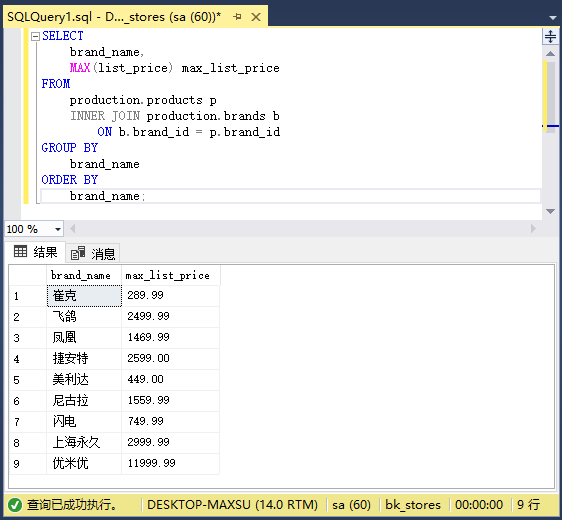Select the 美利达 brand cell
This screenshot has height=520, width=562.
(x=84, y=380)
